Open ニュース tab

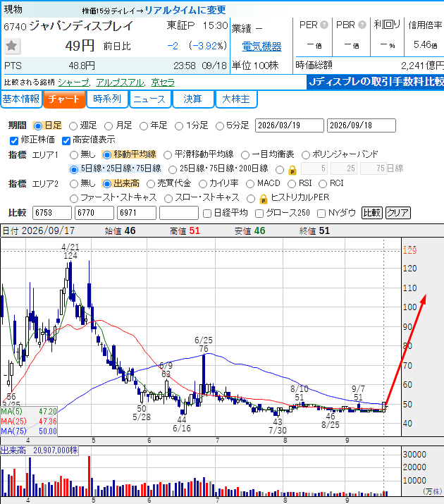pyautogui.click(x=149, y=99)
